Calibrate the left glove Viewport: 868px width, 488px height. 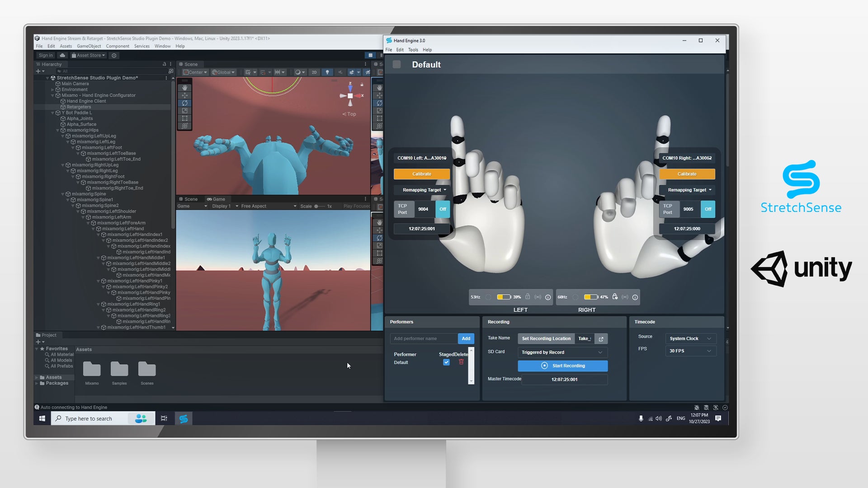pos(421,174)
